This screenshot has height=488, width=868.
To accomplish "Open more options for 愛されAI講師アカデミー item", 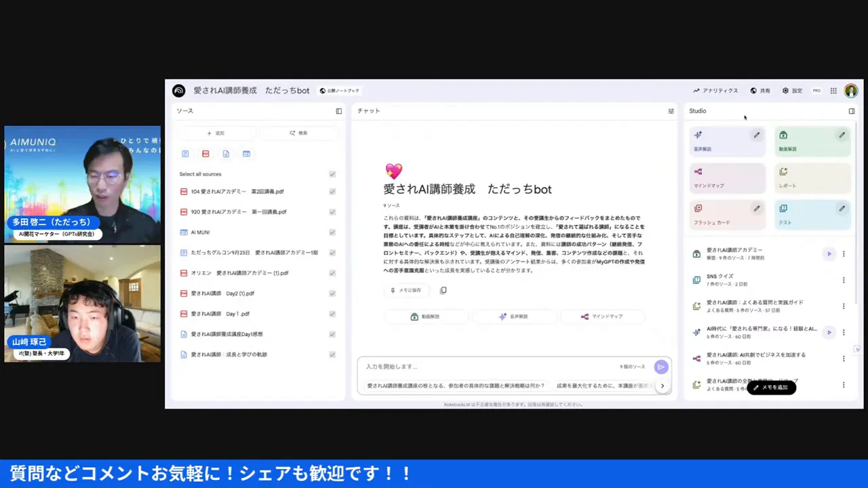I will pyautogui.click(x=844, y=254).
